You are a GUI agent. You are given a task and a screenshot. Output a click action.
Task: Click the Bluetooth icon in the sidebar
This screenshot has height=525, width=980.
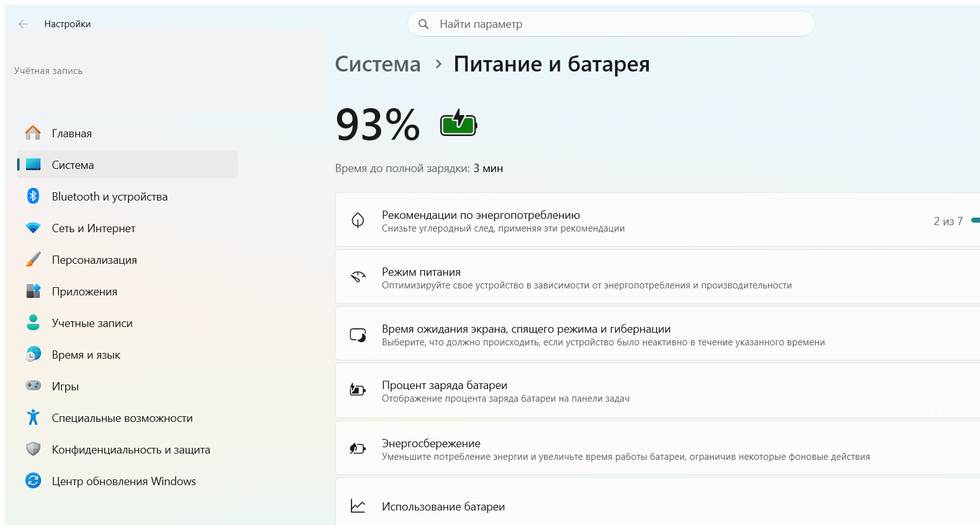pyautogui.click(x=33, y=196)
